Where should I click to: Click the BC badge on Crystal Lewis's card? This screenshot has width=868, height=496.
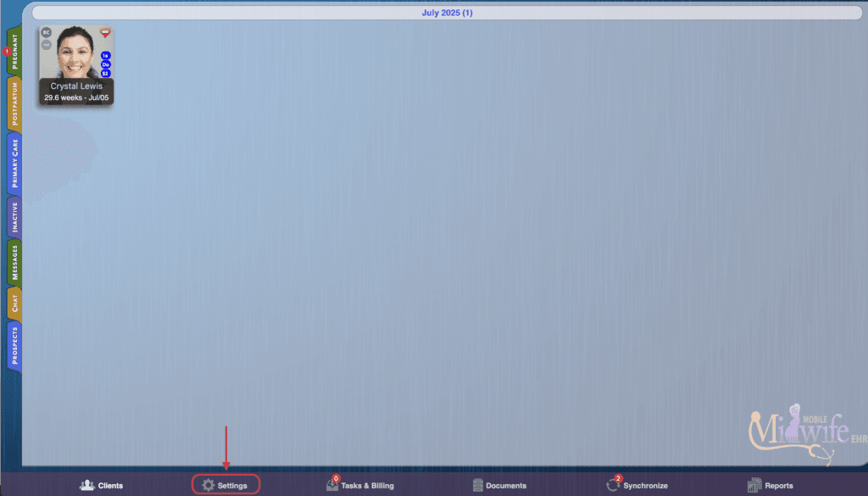pos(47,33)
